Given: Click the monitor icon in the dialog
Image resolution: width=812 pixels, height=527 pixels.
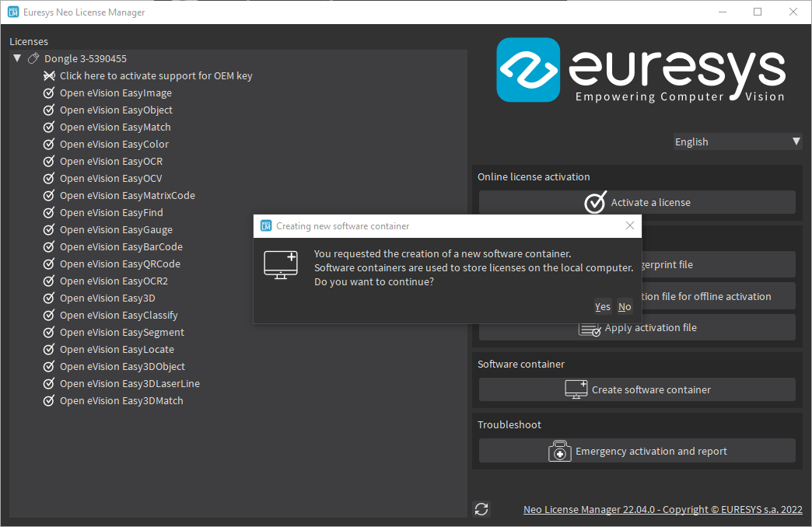Looking at the screenshot, I should 280,265.
